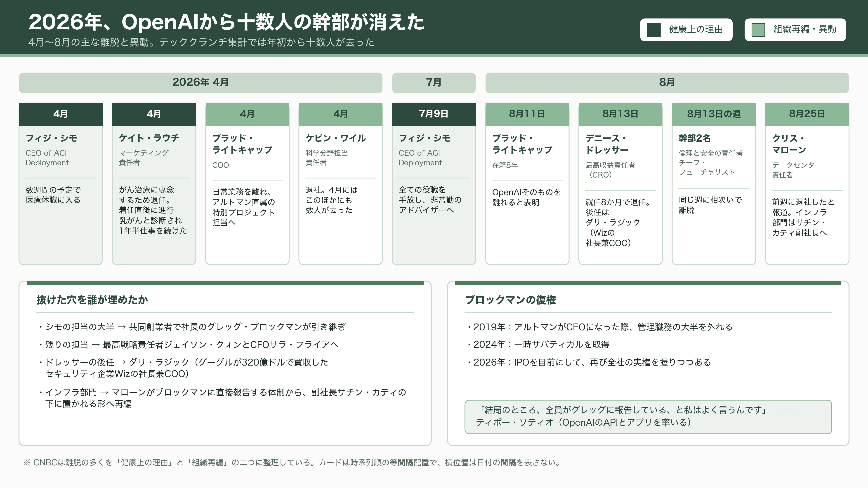868x488 pixels.
Task: Click the name デニース・ドレッサー
Action: point(607,144)
